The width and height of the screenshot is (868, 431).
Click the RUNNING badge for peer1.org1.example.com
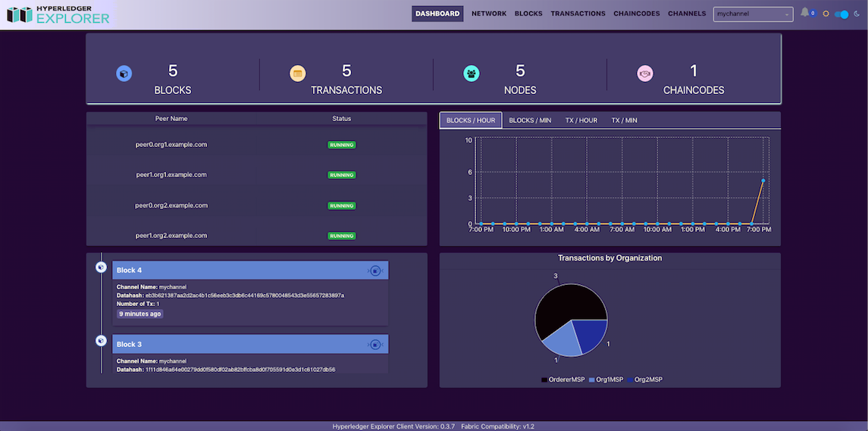[342, 175]
